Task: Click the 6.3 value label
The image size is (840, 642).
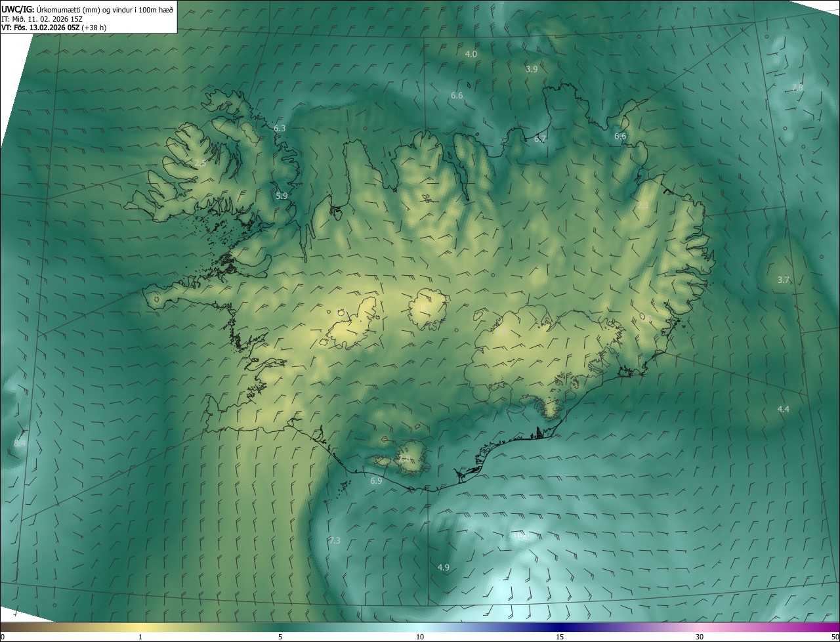Action: (x=280, y=128)
